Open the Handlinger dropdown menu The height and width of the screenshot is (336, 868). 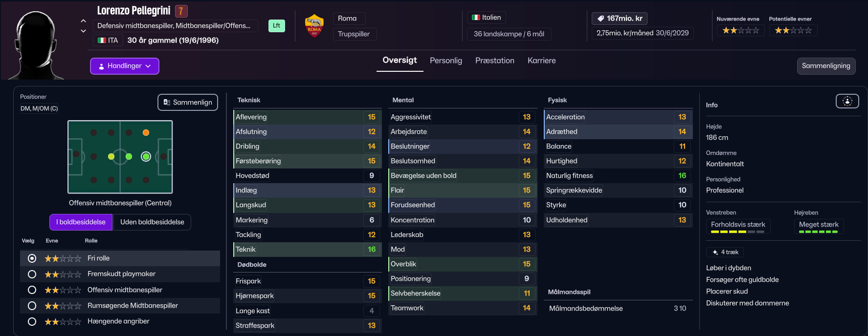point(125,66)
